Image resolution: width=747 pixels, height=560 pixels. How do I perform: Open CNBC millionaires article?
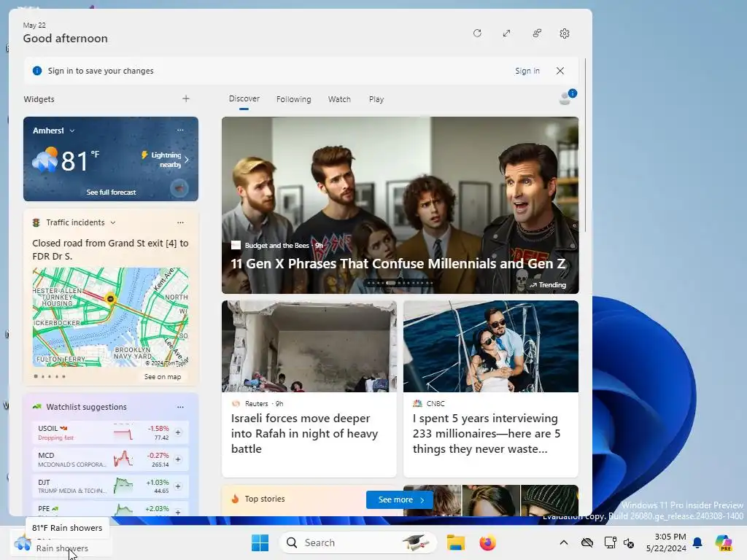click(487, 433)
